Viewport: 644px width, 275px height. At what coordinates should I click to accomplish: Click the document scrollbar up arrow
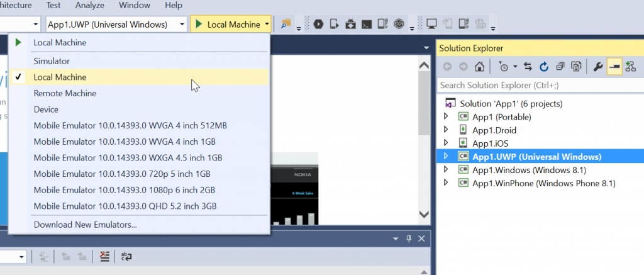423,65
